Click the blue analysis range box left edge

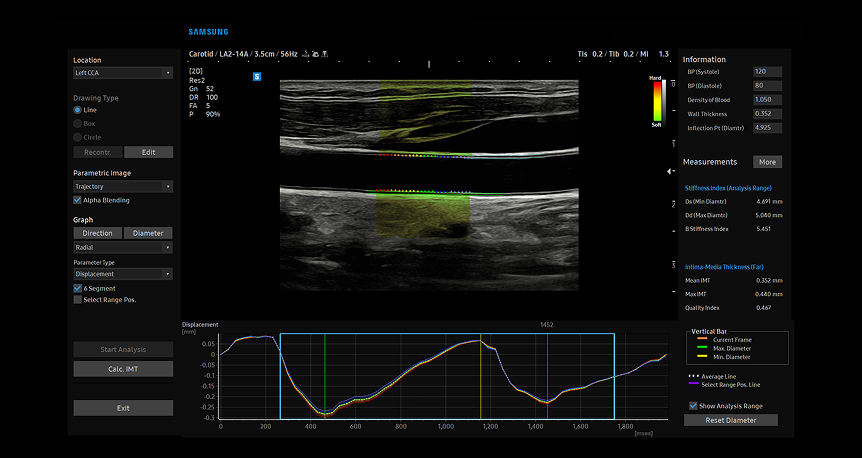pos(280,377)
